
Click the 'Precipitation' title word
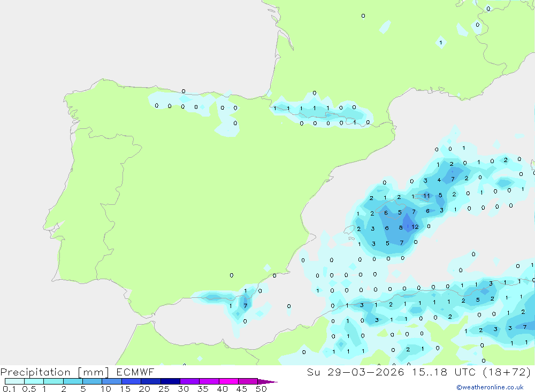point(35,372)
